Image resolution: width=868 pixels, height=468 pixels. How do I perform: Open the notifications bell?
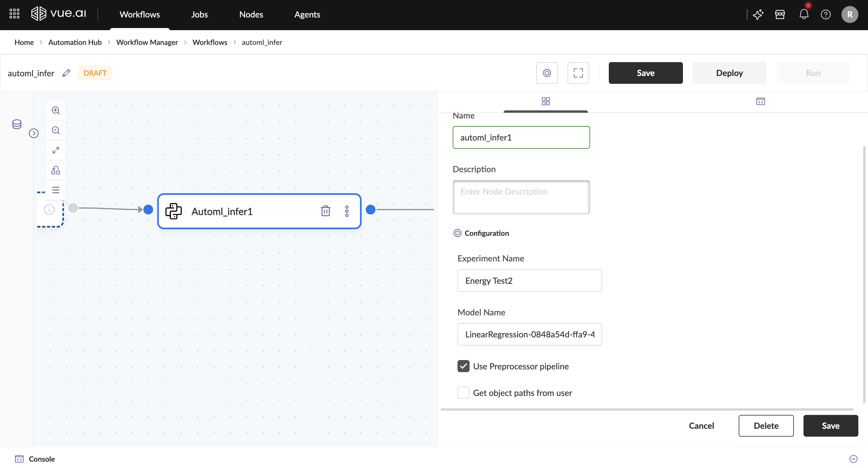click(x=804, y=14)
